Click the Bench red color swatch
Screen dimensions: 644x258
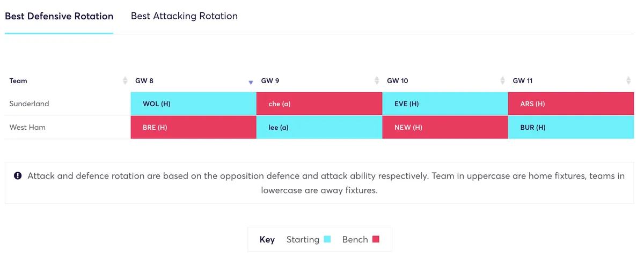pos(376,239)
